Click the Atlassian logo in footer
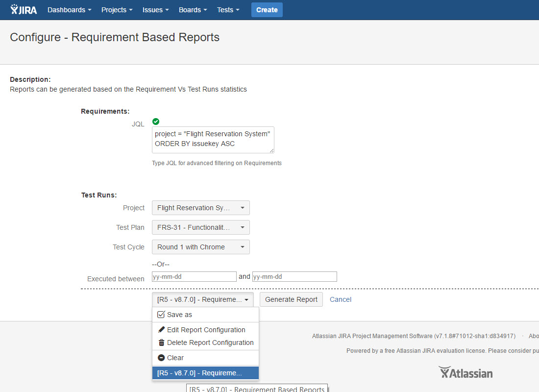Image resolution: width=539 pixels, height=392 pixels. (465, 373)
